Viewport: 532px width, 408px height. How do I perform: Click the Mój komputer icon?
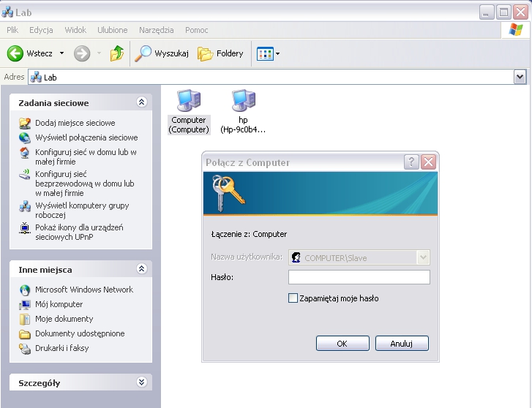[25, 305]
